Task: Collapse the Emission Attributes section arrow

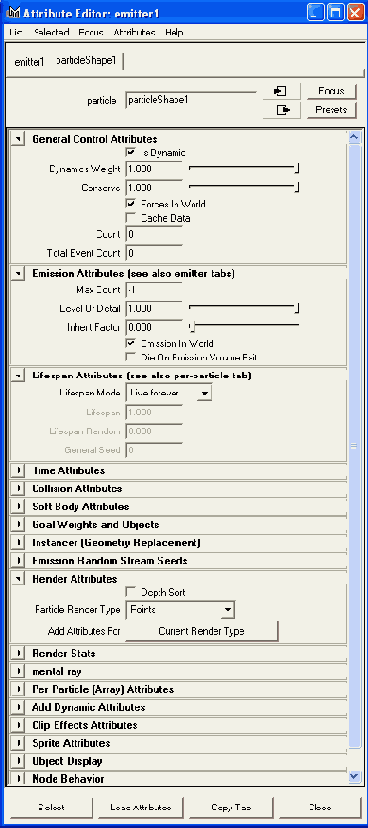Action: (x=18, y=274)
